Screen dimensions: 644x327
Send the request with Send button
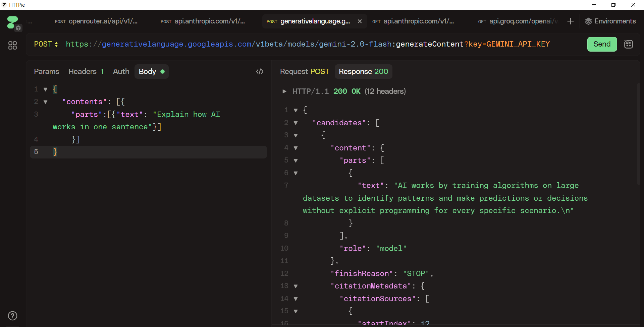[602, 44]
